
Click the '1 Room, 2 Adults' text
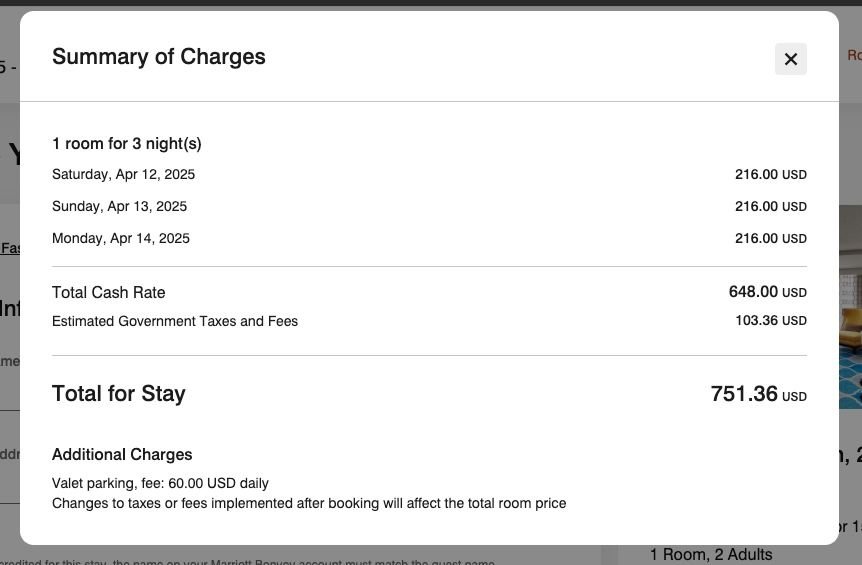[711, 555]
